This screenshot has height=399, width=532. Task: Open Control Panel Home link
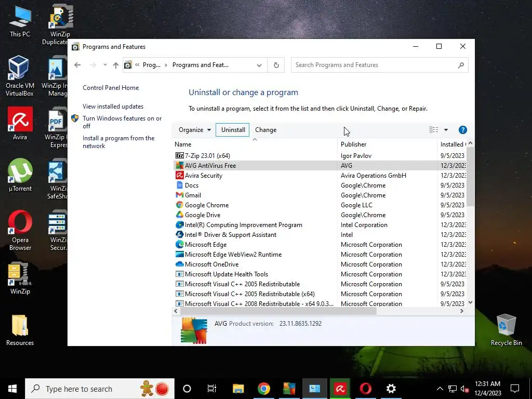tap(111, 87)
